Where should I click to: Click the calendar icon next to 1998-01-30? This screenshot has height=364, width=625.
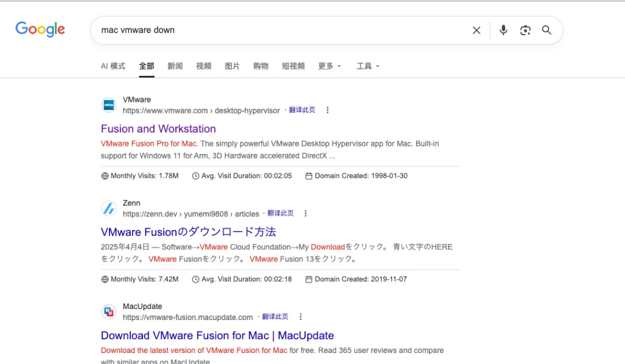click(x=308, y=176)
